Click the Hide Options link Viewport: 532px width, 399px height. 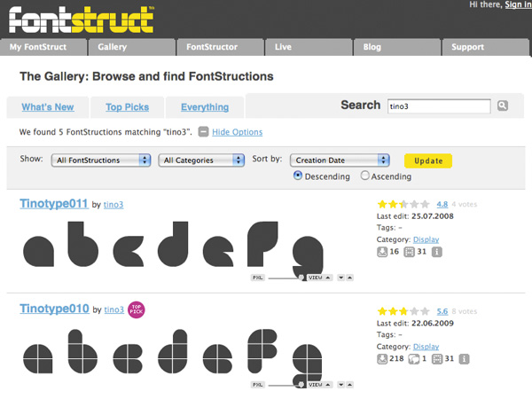(x=237, y=132)
